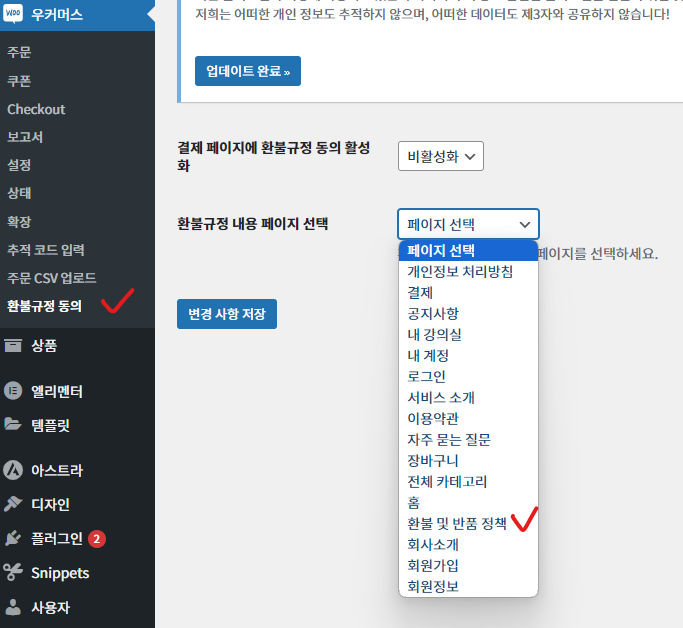Choose 자주 묻는 질문 from the list
Image resolution: width=683 pixels, height=628 pixels.
(x=468, y=439)
